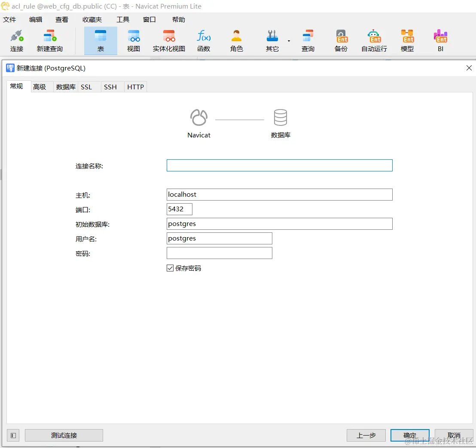Click the Cancel (取消) button
476x448 pixels.
pos(454,435)
